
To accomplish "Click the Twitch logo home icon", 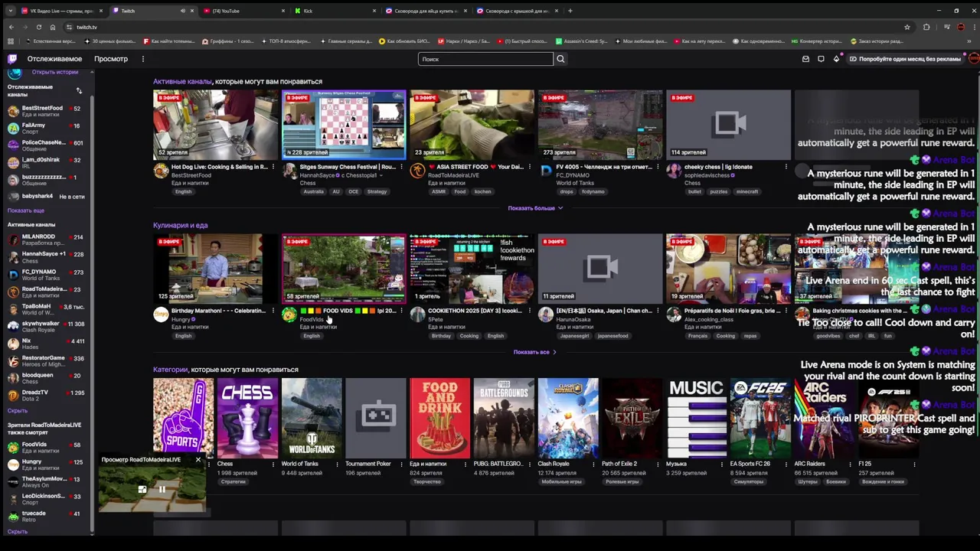I will click(12, 59).
